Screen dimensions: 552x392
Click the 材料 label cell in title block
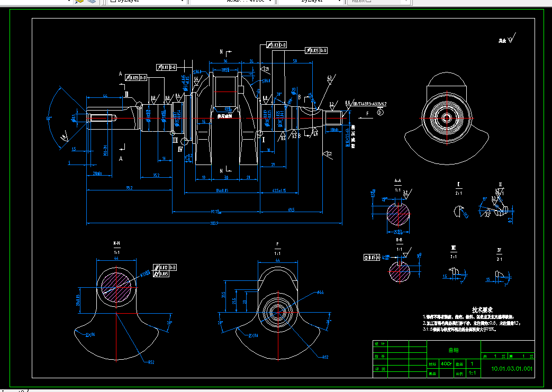[432, 364]
